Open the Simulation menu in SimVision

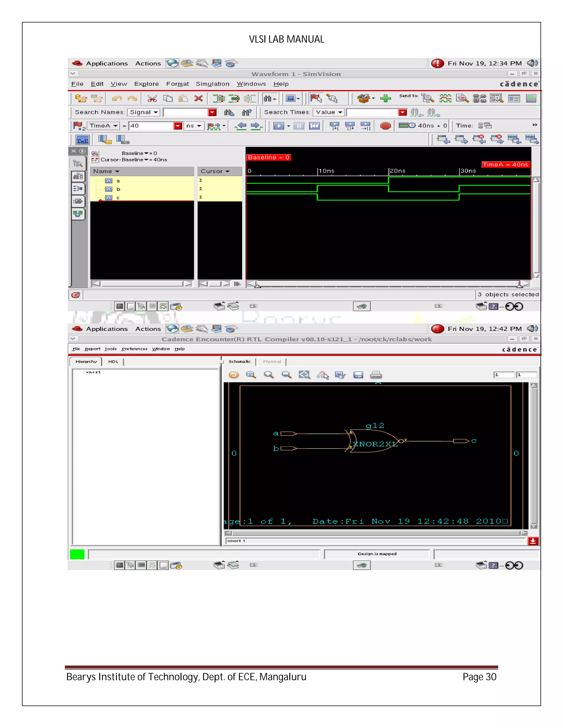pos(212,84)
